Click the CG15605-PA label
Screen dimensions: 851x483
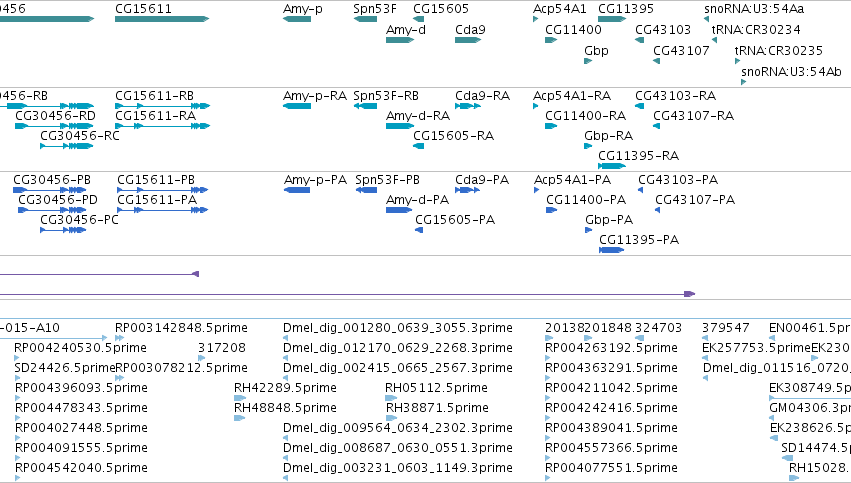click(455, 220)
